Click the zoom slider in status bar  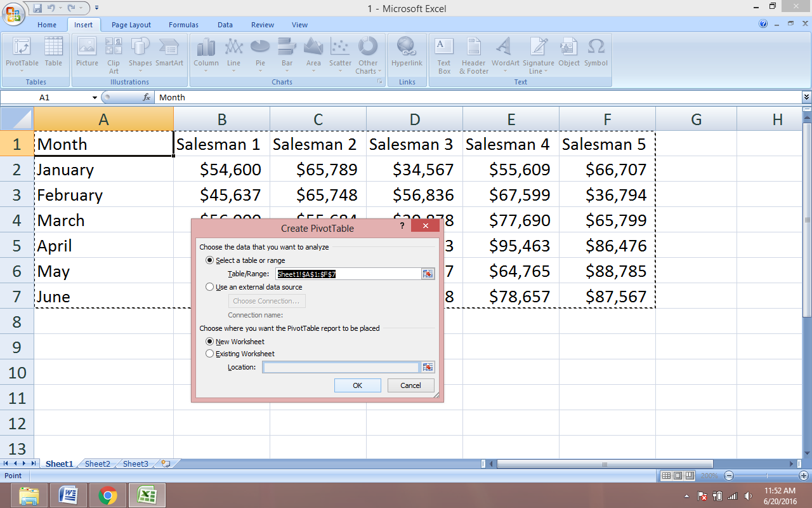pyautogui.click(x=766, y=476)
